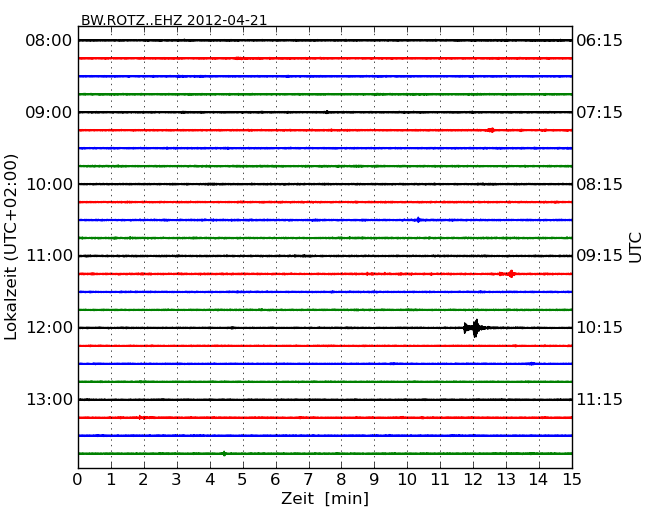The image size is (650, 520).
Task: Click the 13:00 local time label
Action: pos(49,399)
